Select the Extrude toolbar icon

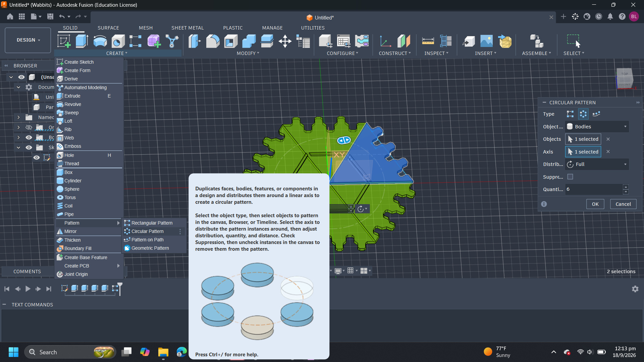coord(82,41)
